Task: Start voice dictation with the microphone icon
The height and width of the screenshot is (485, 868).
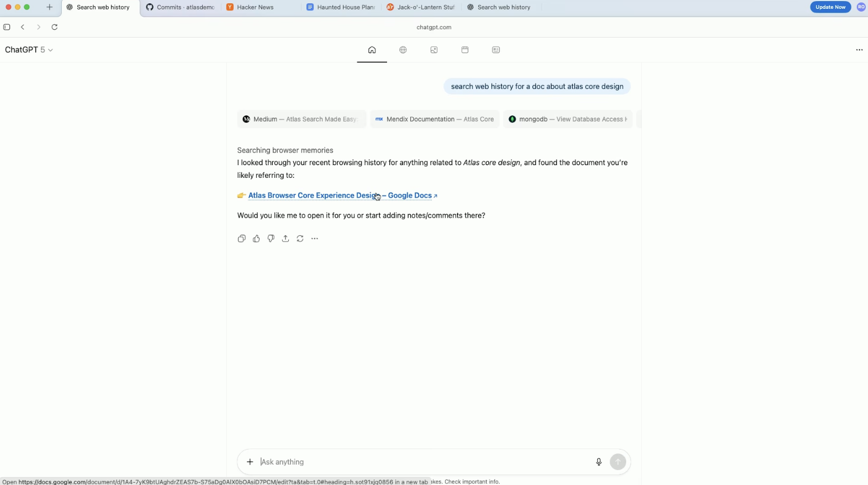Action: [599, 462]
